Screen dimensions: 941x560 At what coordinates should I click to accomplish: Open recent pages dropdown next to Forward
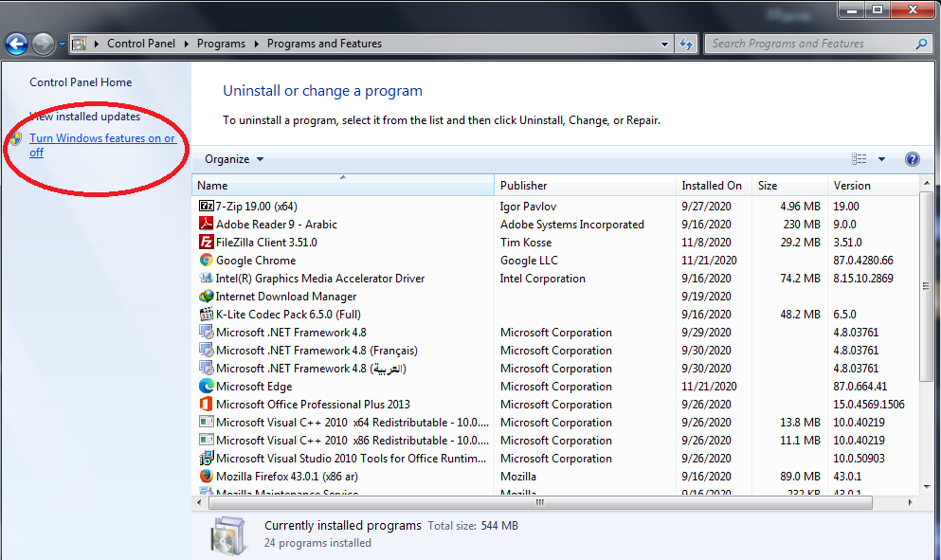pyautogui.click(x=62, y=44)
